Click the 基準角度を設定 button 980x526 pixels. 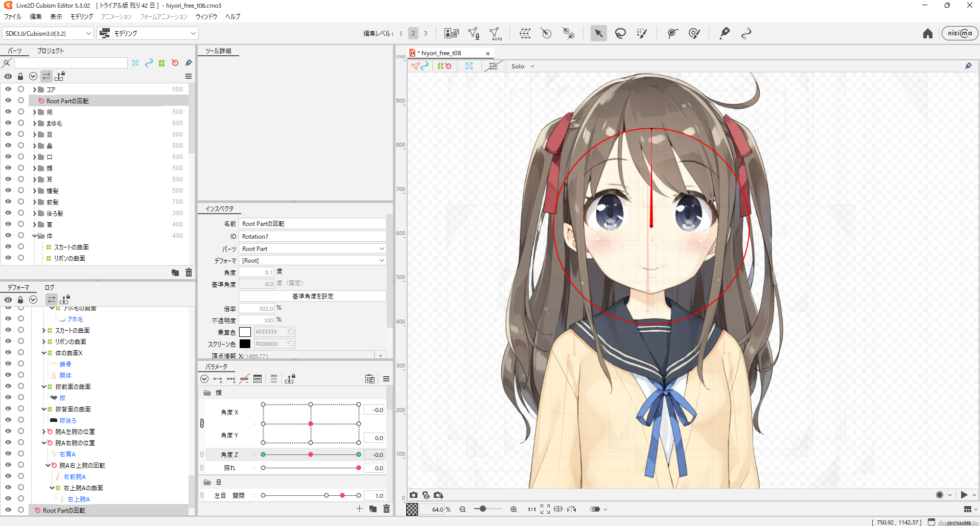(x=313, y=296)
